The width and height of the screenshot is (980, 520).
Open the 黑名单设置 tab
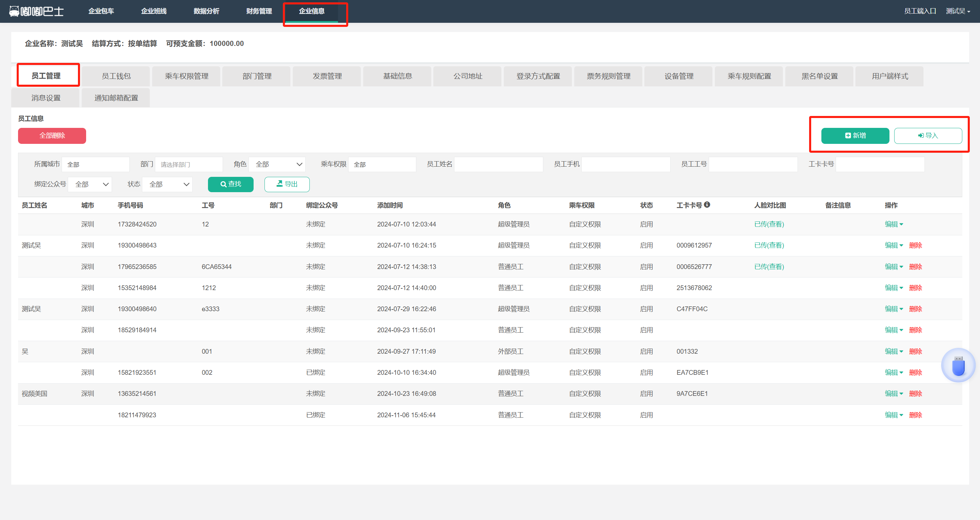pyautogui.click(x=819, y=77)
